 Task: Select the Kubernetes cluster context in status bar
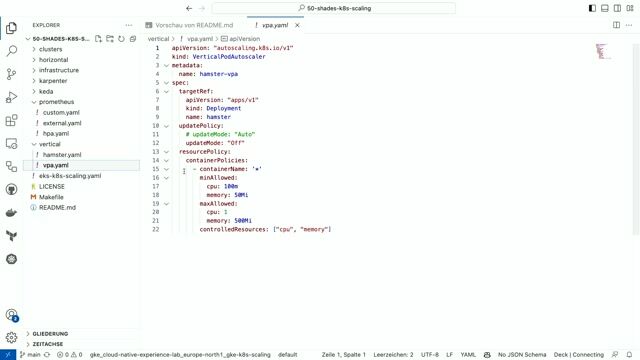click(x=180, y=355)
